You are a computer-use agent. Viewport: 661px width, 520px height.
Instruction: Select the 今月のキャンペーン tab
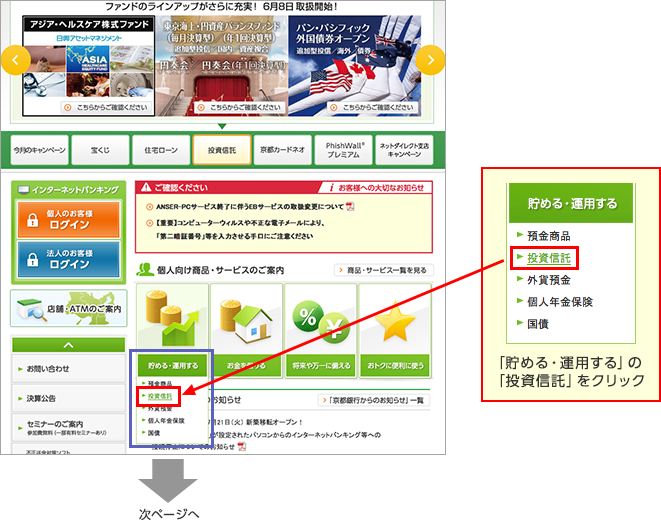40,150
